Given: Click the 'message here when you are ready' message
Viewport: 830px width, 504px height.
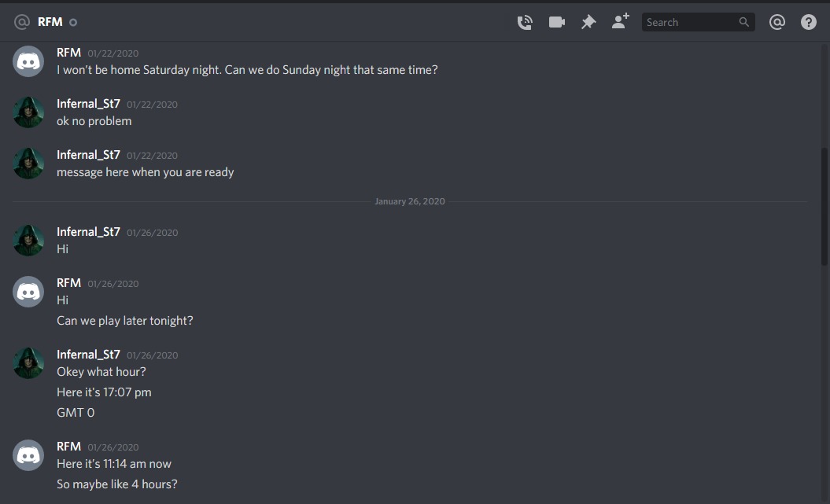Looking at the screenshot, I should tap(146, 172).
